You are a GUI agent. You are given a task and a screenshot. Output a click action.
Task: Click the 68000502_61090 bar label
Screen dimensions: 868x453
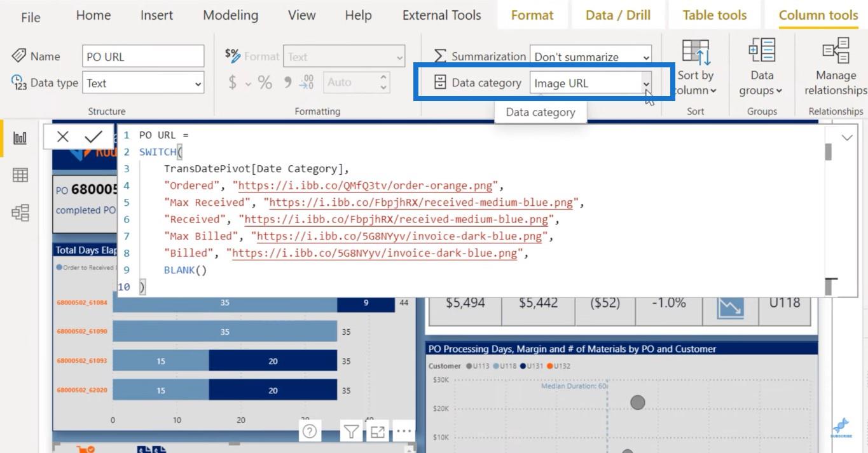82,332
